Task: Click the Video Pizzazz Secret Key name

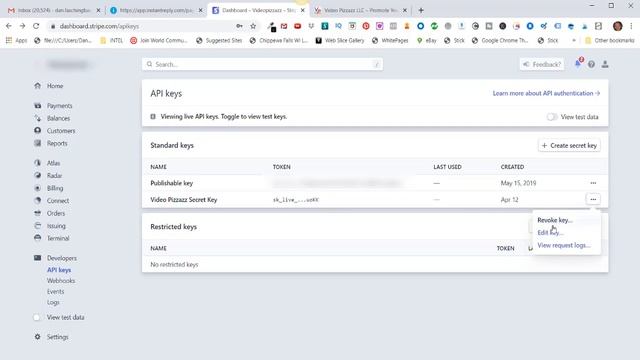Action: point(184,200)
